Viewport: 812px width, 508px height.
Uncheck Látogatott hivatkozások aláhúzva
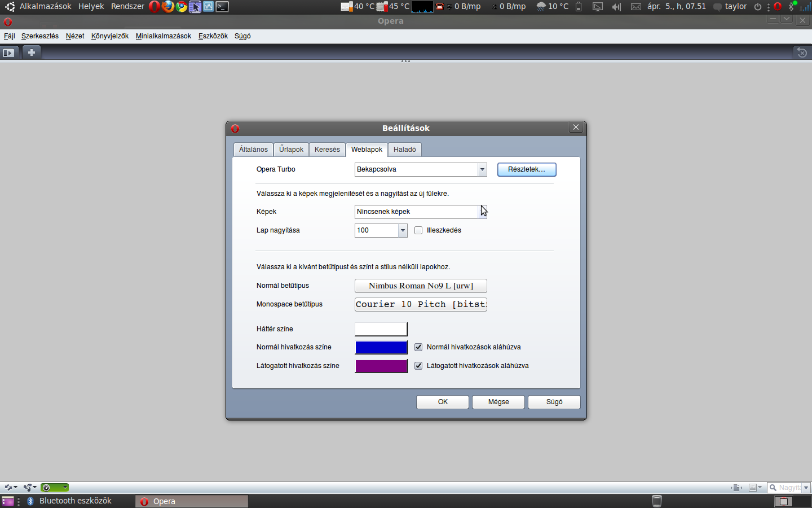click(x=418, y=366)
